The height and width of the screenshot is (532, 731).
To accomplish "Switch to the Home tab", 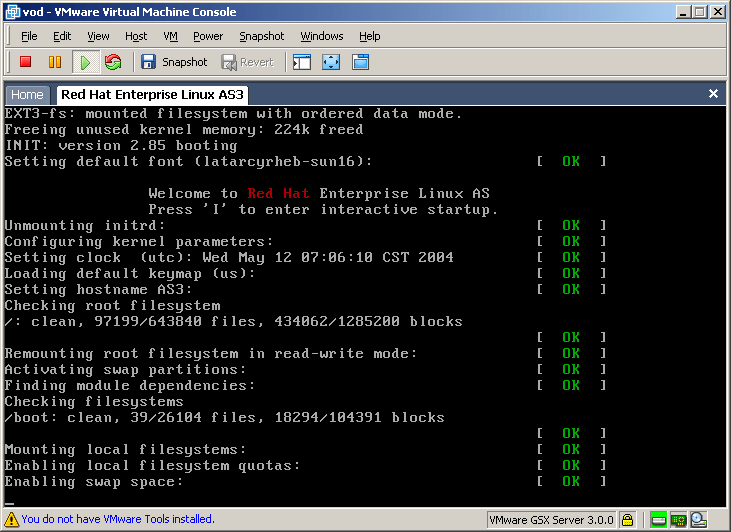I will tap(27, 95).
